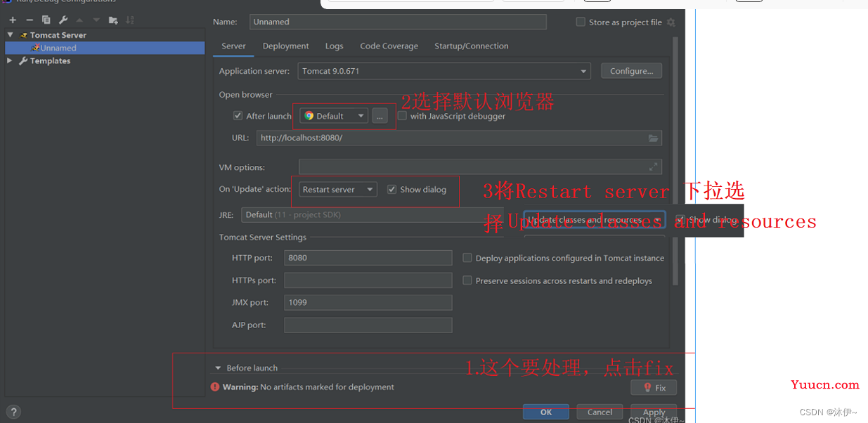Viewport: 868px width, 423px height.
Task: Expand the VM options field
Action: tap(654, 167)
